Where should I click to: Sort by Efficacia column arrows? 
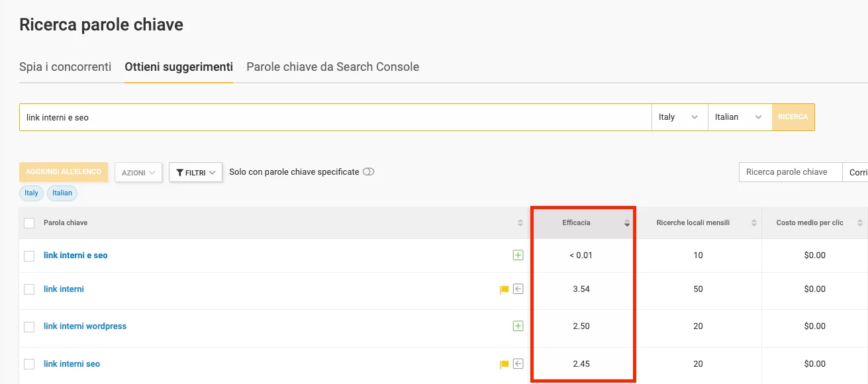pyautogui.click(x=627, y=223)
